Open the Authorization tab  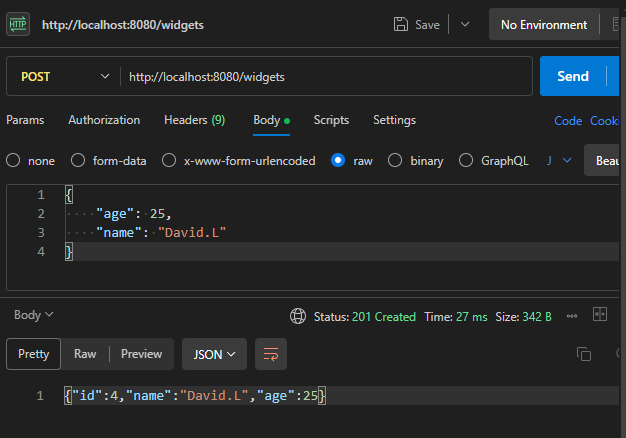104,120
